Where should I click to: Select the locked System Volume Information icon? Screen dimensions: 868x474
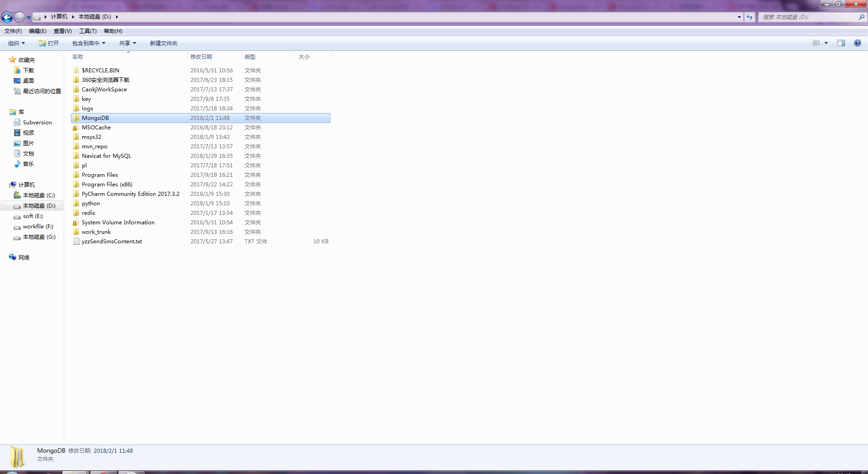pos(76,222)
